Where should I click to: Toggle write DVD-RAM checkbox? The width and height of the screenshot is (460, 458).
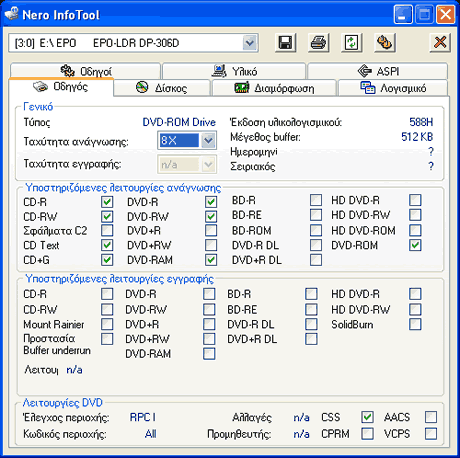point(209,354)
